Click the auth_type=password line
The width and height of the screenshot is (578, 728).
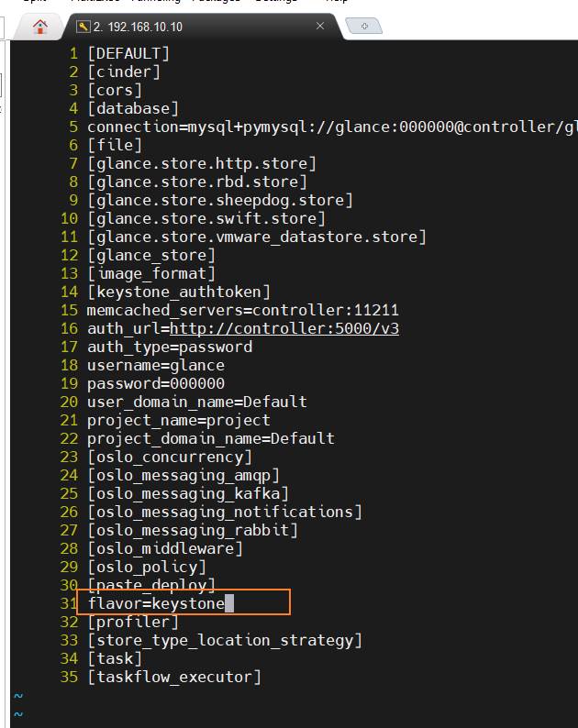[170, 347]
